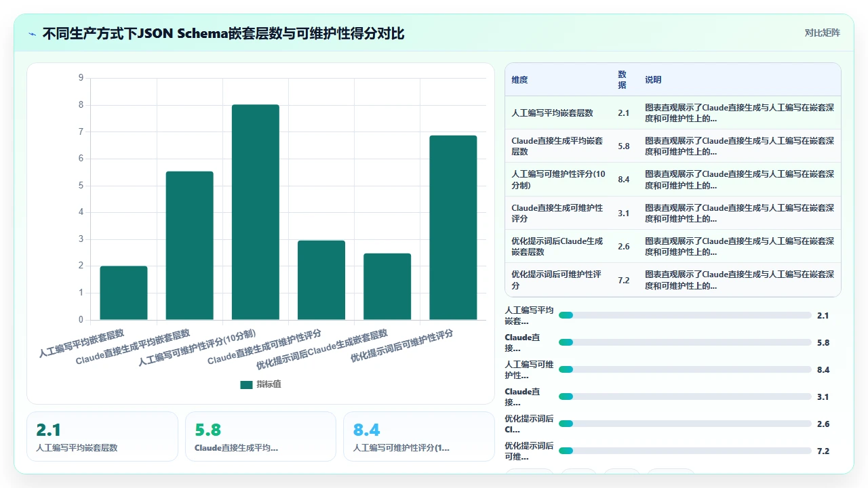Select the Claude直接生成可维护性评分 table cell
The height and width of the screenshot is (488, 868).
558,213
